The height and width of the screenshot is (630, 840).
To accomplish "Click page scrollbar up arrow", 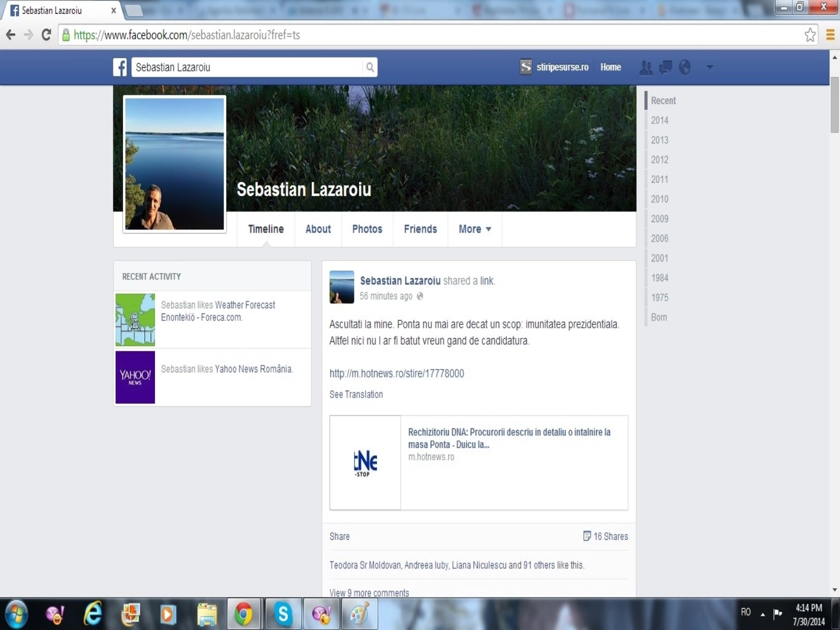I will coord(835,57).
